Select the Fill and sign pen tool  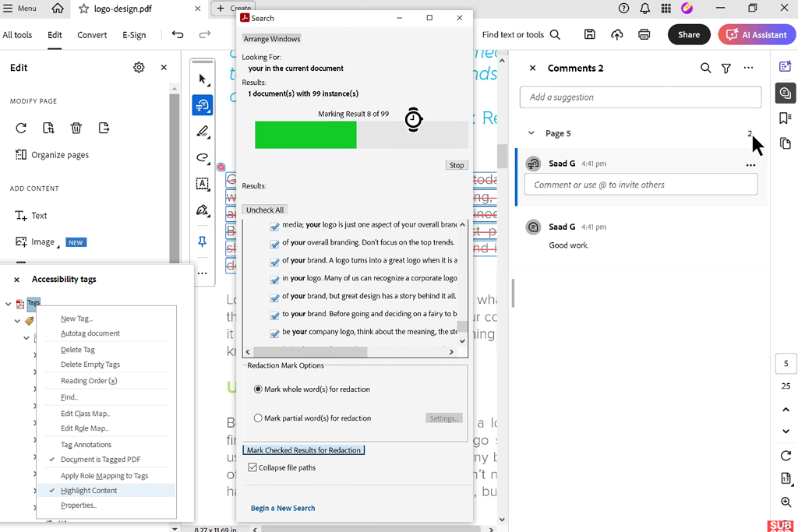coord(203,210)
